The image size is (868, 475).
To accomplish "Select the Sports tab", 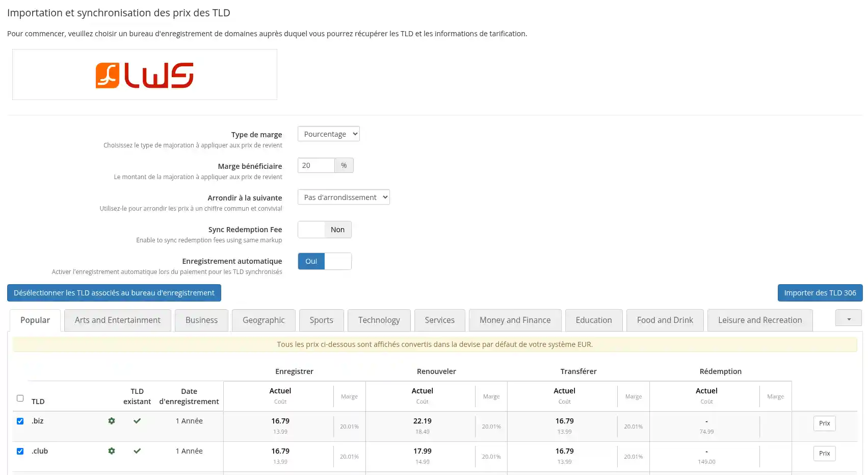I will coord(322,320).
